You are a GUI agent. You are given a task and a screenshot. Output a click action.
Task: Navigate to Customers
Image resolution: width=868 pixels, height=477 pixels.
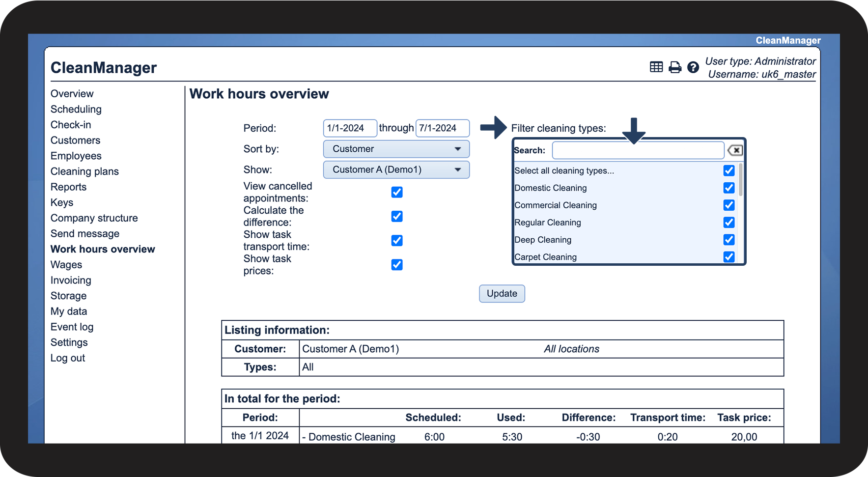point(75,140)
